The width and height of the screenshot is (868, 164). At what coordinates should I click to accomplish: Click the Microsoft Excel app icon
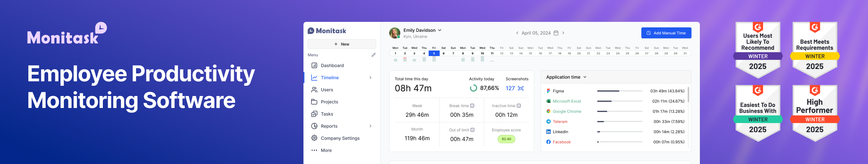[548, 101]
